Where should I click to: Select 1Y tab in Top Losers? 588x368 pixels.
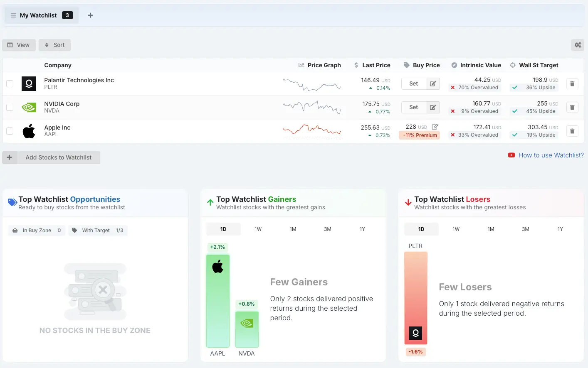click(x=560, y=229)
